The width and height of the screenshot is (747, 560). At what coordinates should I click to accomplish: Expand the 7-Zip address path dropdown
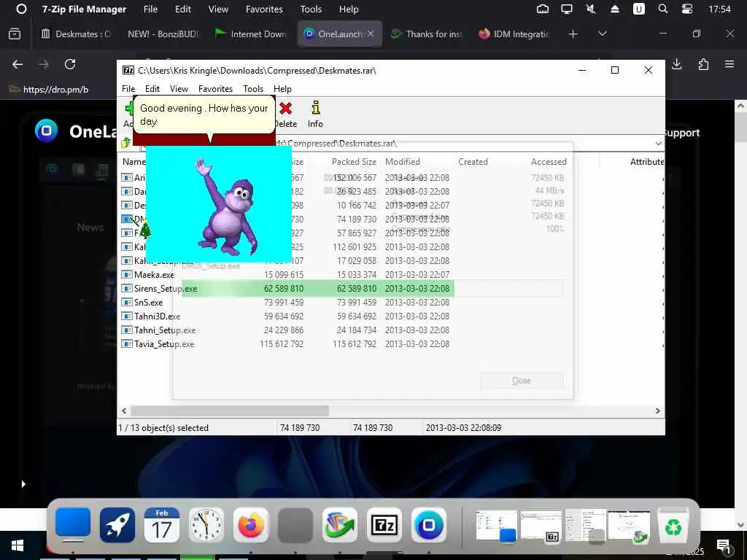click(x=658, y=144)
